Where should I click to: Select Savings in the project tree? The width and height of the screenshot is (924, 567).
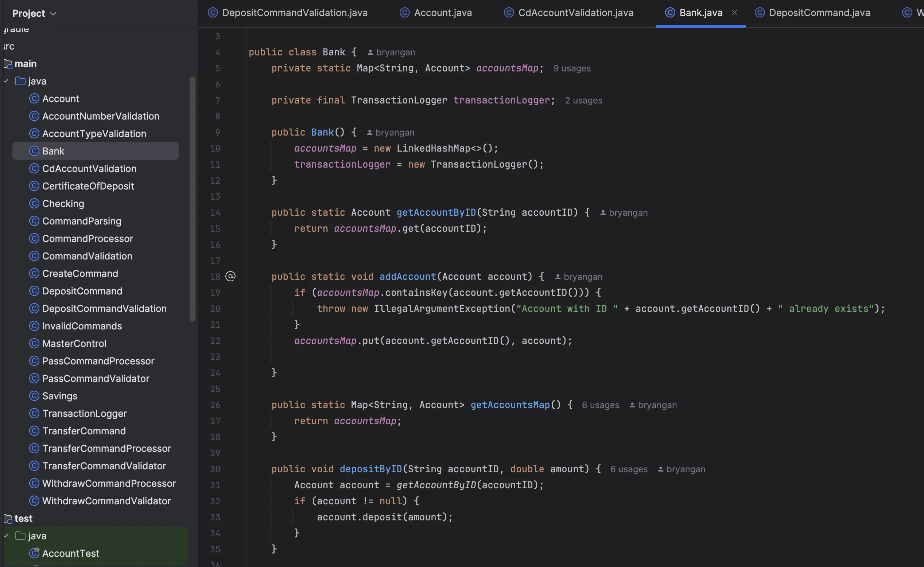click(60, 396)
